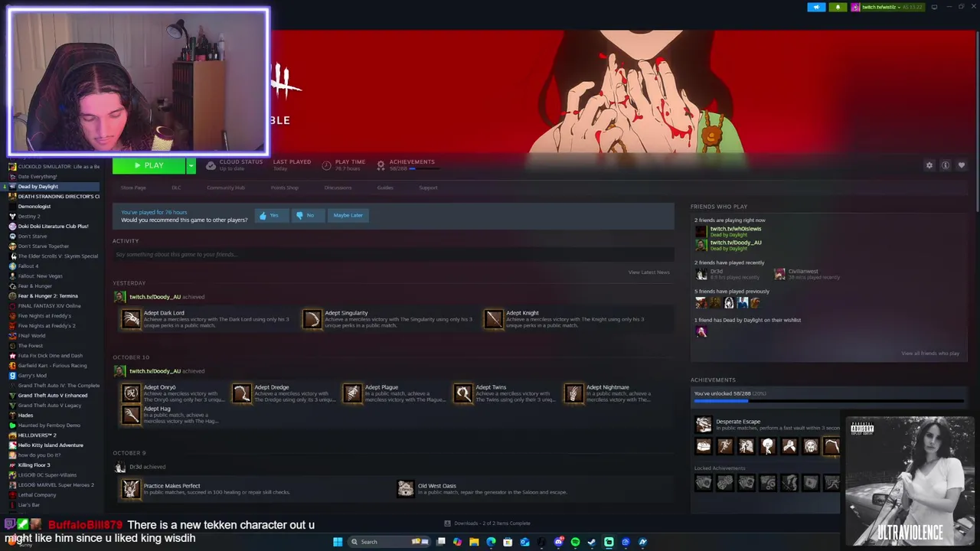
Task: Select Fallout 4 in library list
Action: (x=28, y=266)
